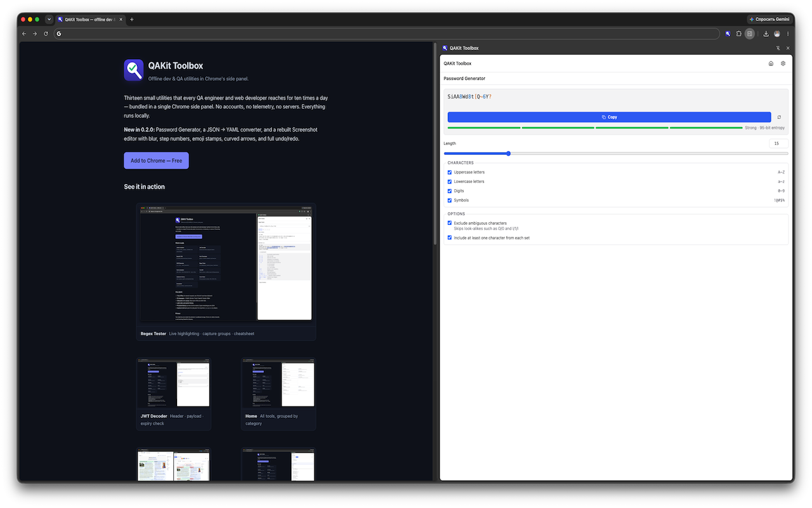Uncheck Lowercase letters

pyautogui.click(x=450, y=182)
